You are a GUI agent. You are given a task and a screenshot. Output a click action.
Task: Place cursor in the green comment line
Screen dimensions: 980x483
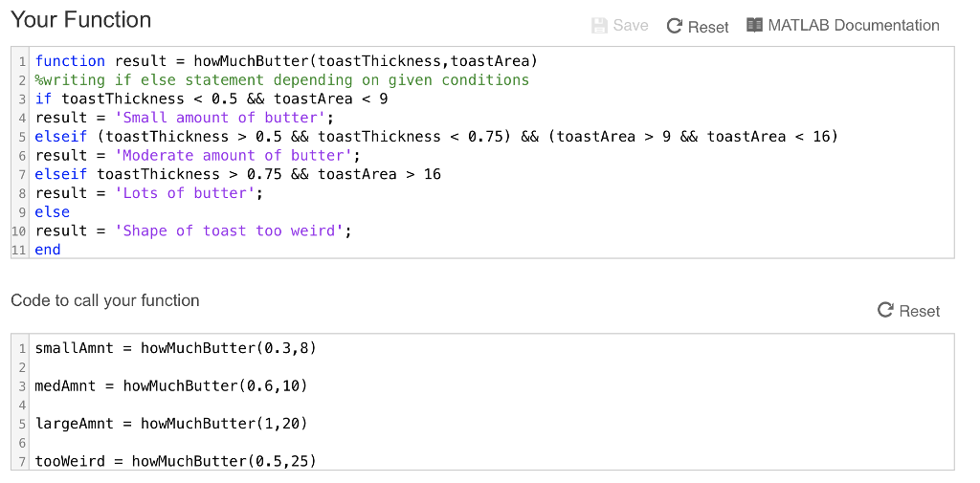pos(281,80)
